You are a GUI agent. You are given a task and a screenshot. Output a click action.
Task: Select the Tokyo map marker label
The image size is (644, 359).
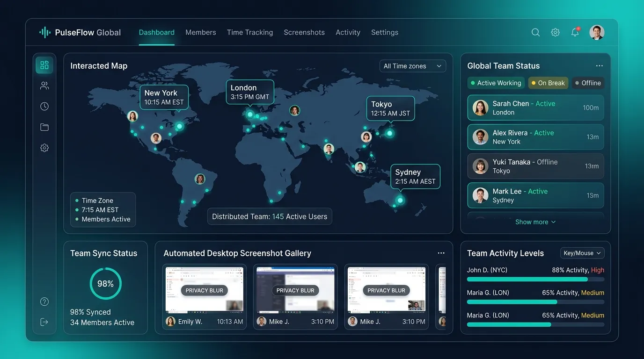(x=390, y=108)
